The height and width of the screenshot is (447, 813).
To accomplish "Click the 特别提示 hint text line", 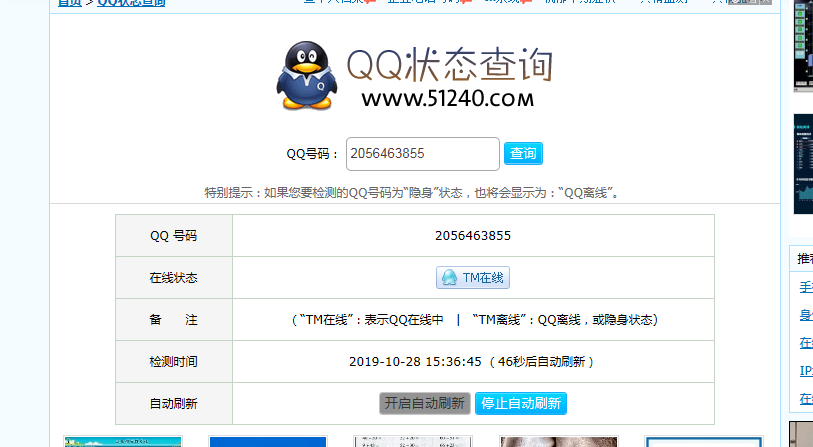I will (412, 193).
